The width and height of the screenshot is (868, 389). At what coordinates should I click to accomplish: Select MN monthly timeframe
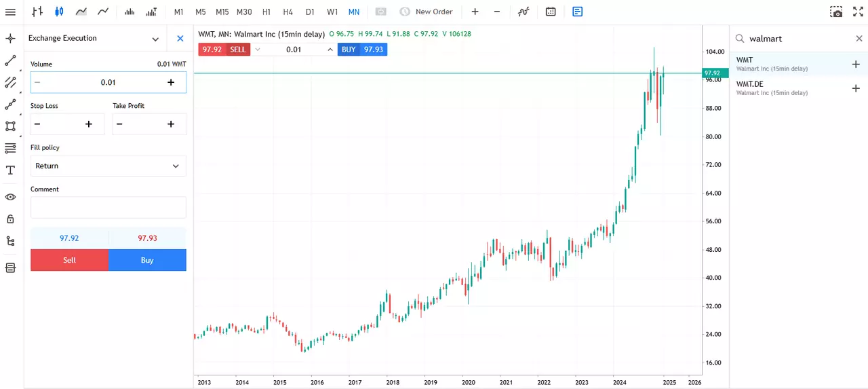[x=354, y=12]
